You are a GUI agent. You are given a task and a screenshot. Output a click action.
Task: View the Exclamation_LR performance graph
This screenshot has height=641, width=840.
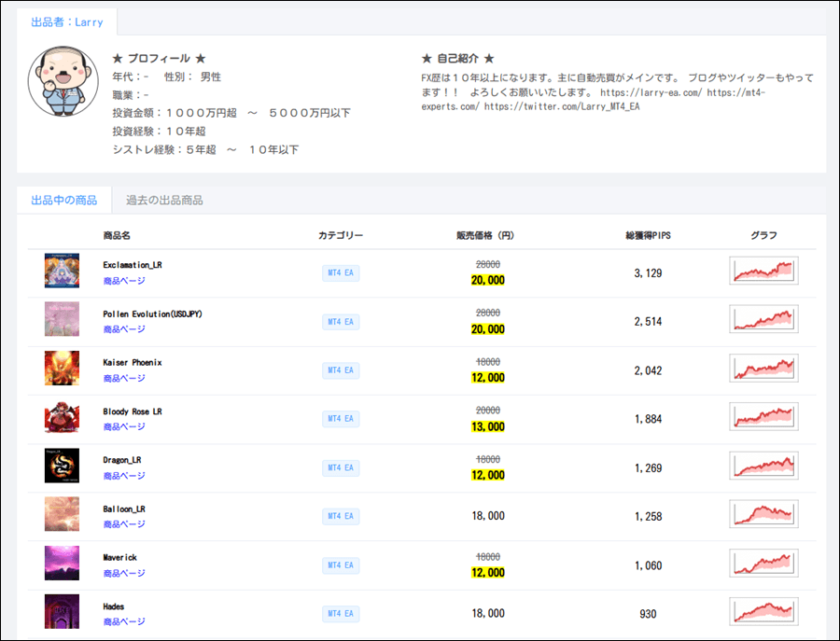coord(764,271)
